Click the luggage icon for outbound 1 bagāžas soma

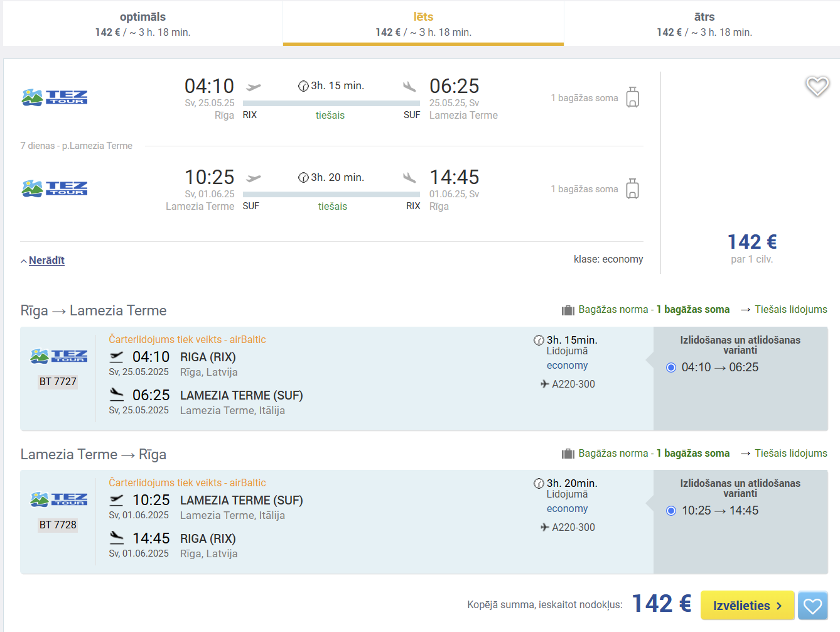point(633,97)
